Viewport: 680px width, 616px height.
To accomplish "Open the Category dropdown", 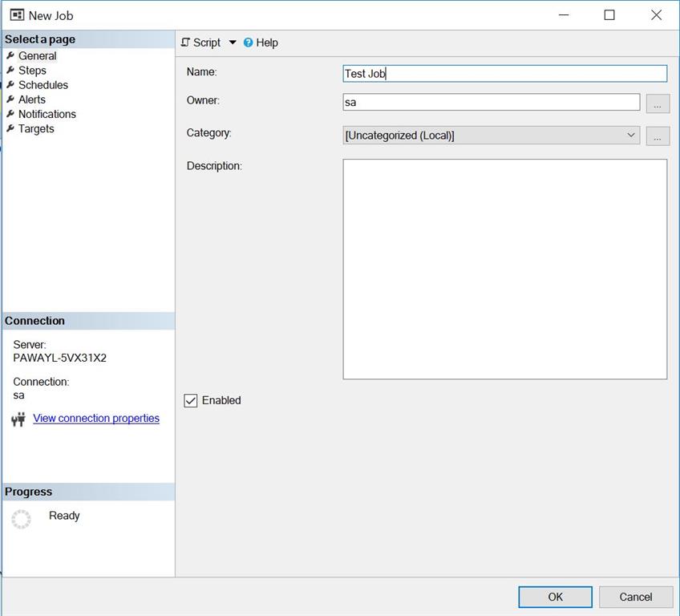I will (x=632, y=135).
